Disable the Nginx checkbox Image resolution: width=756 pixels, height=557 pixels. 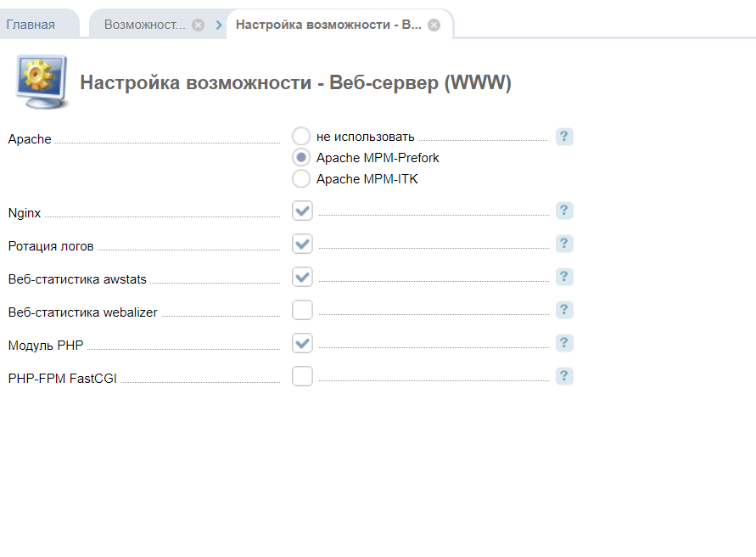[302, 211]
